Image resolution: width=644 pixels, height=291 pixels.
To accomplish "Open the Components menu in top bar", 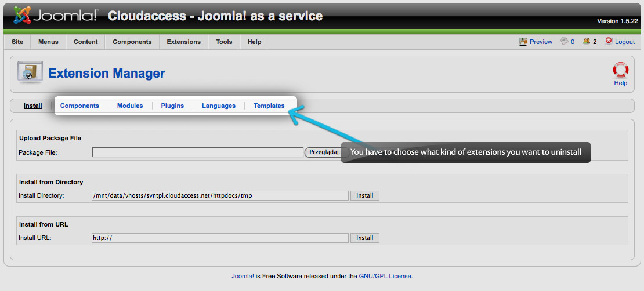I will click(x=132, y=42).
